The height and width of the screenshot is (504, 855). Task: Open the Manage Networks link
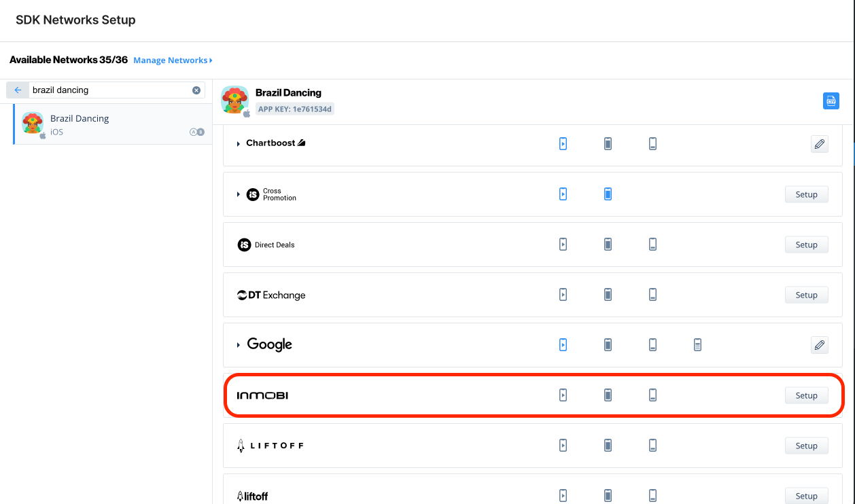pyautogui.click(x=173, y=60)
